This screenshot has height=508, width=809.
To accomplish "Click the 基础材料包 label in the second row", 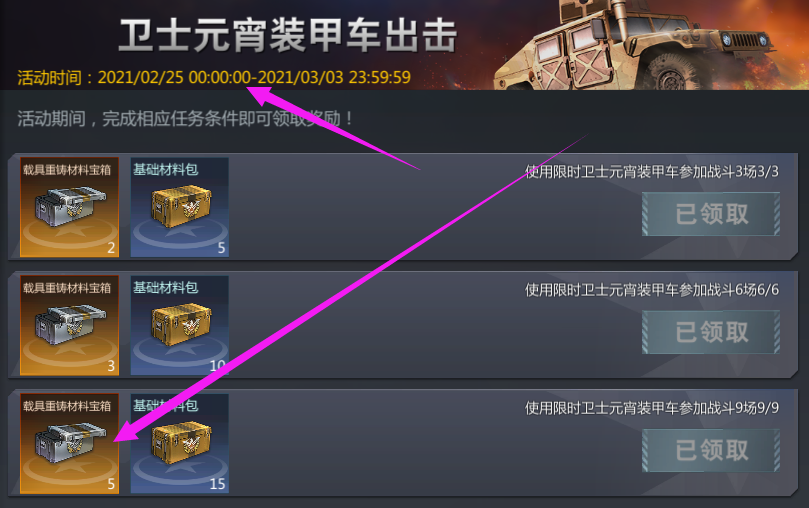I will coord(166,287).
